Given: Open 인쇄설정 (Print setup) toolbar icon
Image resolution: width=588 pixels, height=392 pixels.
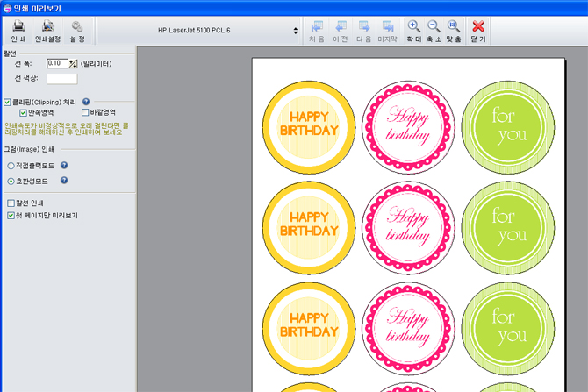Looking at the screenshot, I should tap(48, 26).
